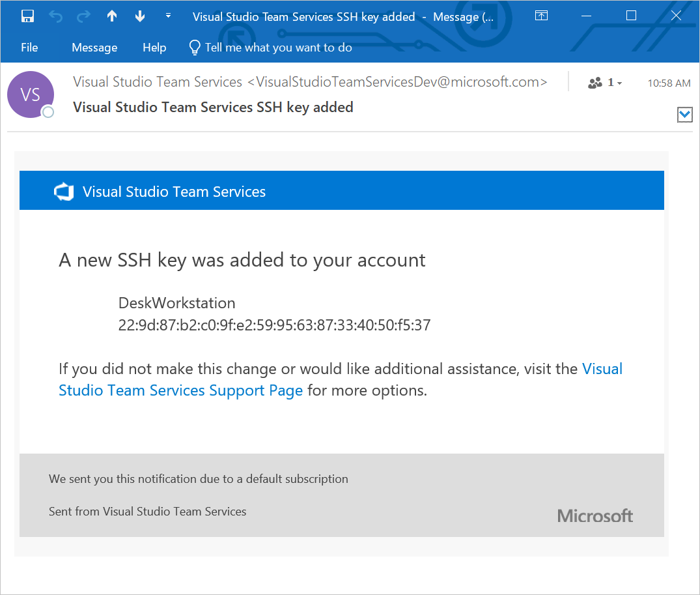700x595 pixels.
Task: Click the VS sender avatar
Action: [x=30, y=94]
